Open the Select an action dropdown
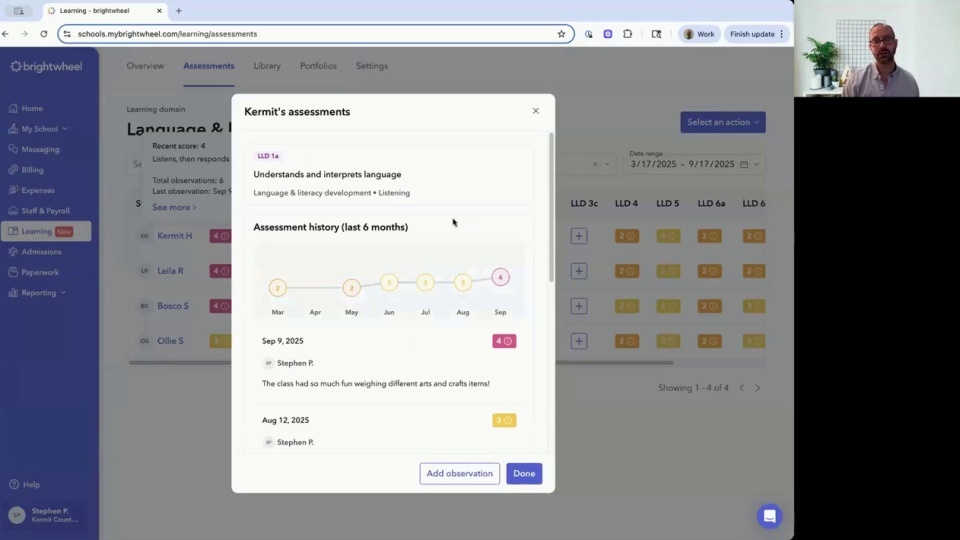The width and height of the screenshot is (960, 540). (722, 122)
